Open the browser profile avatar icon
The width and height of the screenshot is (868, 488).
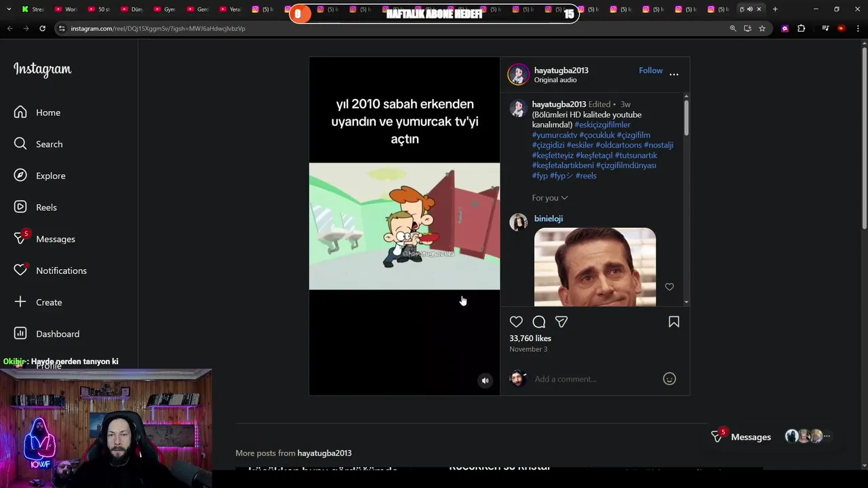[x=842, y=28]
